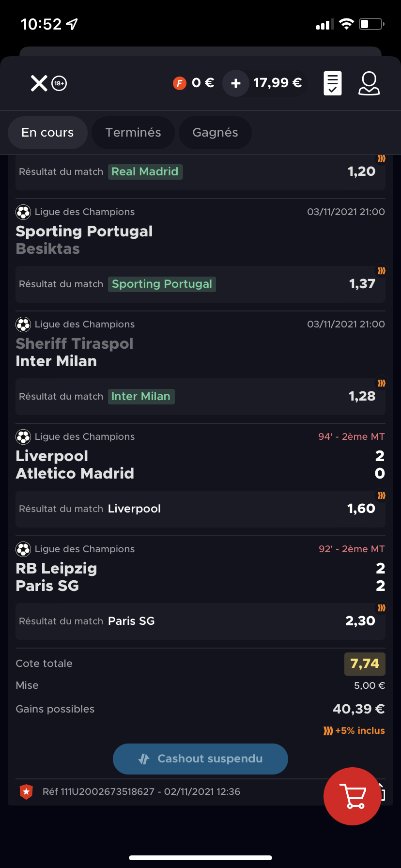This screenshot has width=401, height=868.
Task: Switch to the Terminés tab
Action: click(133, 133)
